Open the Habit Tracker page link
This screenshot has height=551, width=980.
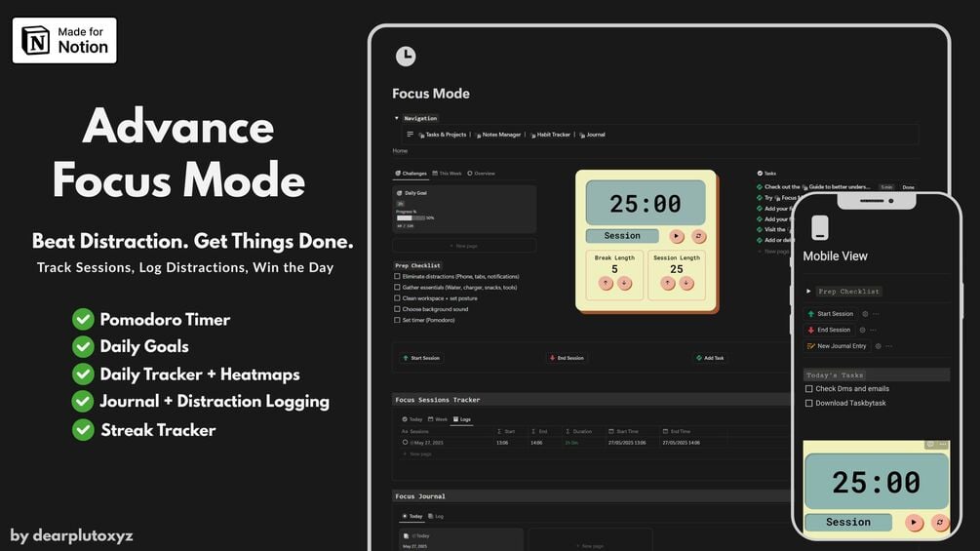click(550, 135)
